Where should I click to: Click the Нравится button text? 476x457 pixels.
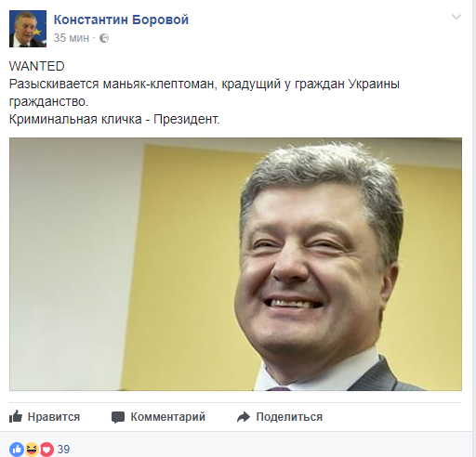(x=54, y=417)
